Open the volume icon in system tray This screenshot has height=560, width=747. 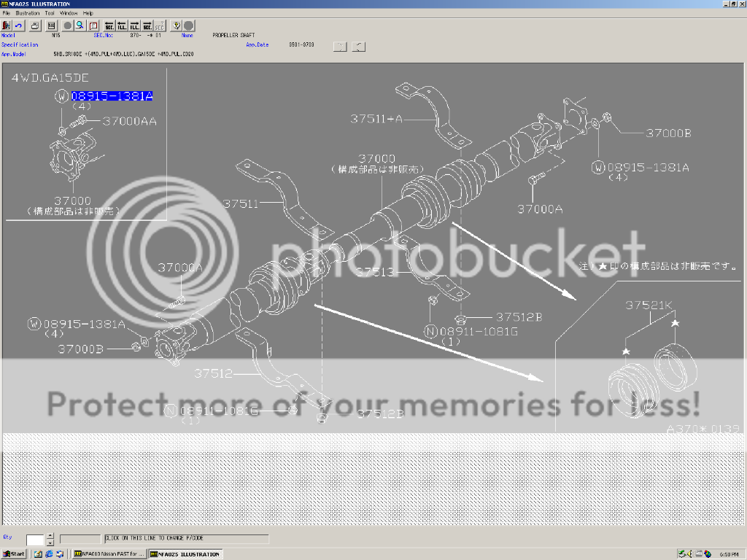pyautogui.click(x=689, y=554)
